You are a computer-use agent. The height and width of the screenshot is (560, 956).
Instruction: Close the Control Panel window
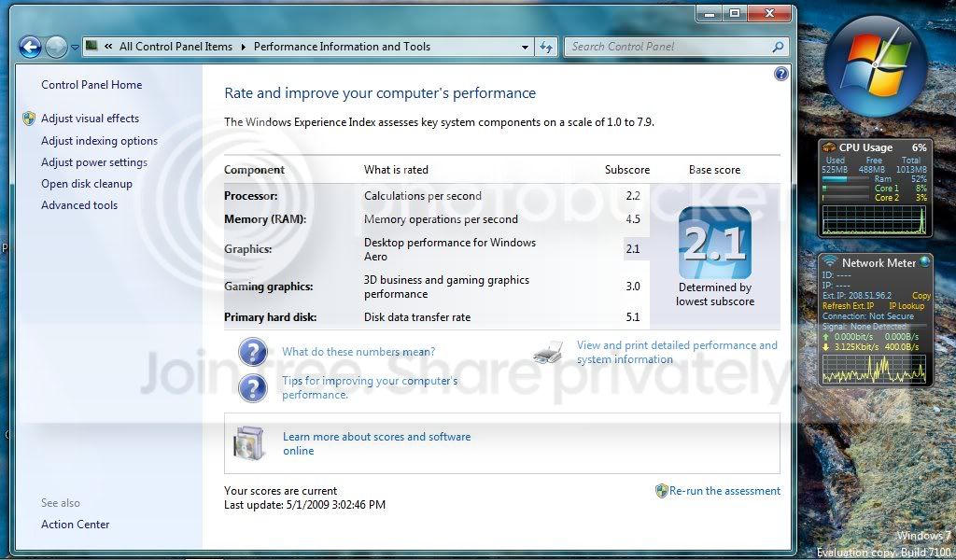pos(769,13)
